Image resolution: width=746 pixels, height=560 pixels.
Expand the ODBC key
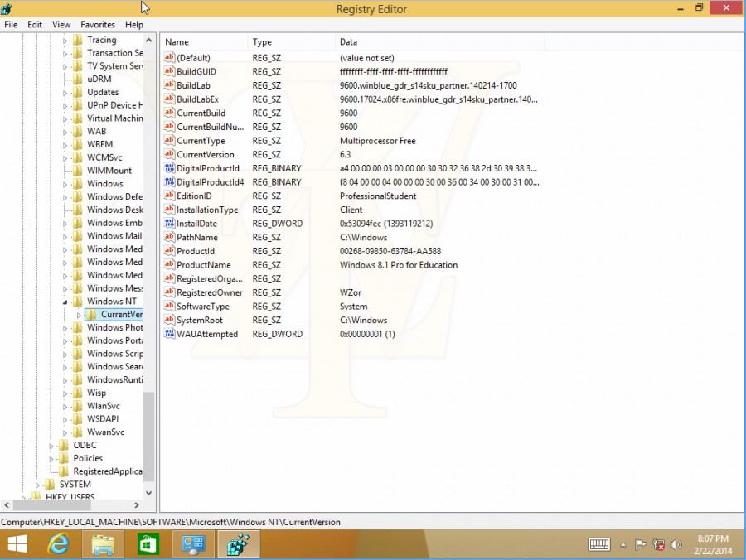[51, 446]
